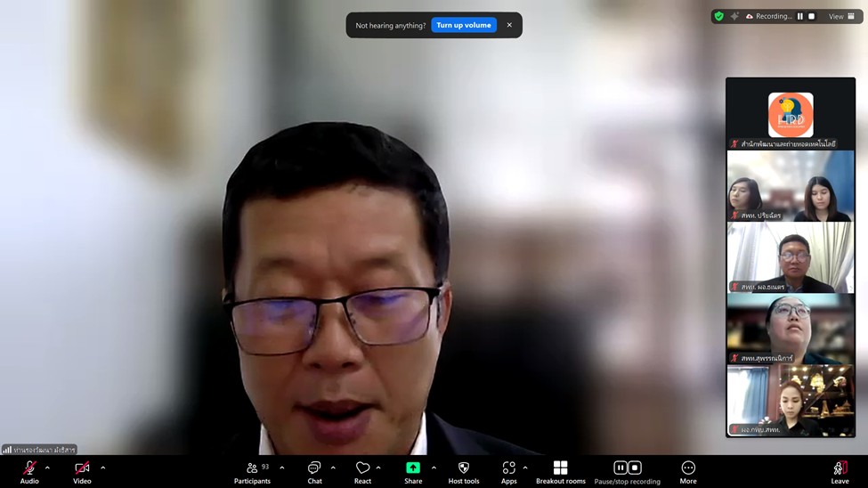Start screen sharing with the green Share icon

tap(413, 468)
